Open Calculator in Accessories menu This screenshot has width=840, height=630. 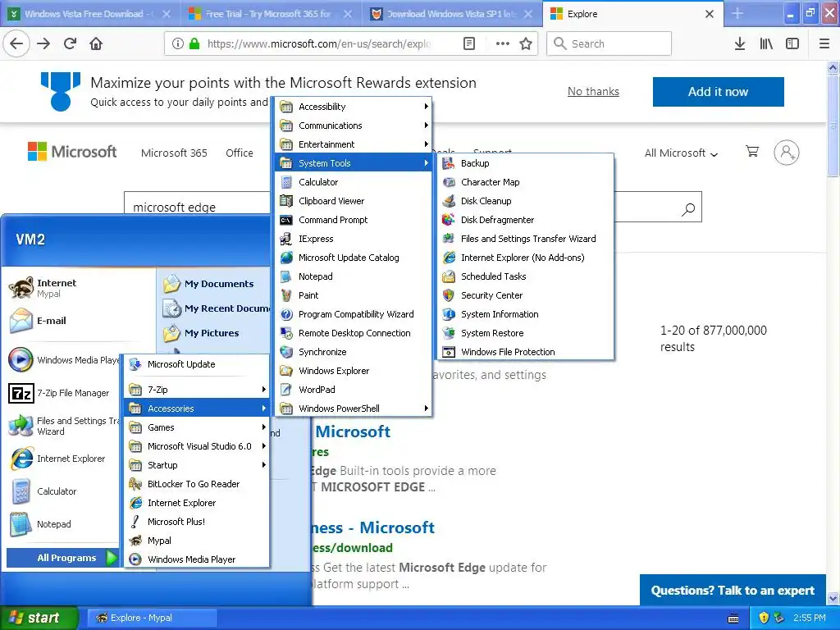click(354, 182)
